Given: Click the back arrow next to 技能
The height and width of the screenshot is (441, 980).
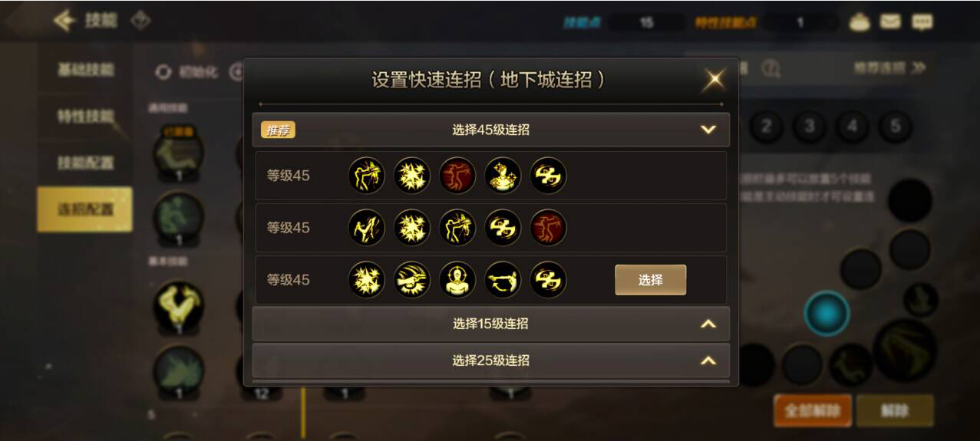Looking at the screenshot, I should click(x=64, y=21).
